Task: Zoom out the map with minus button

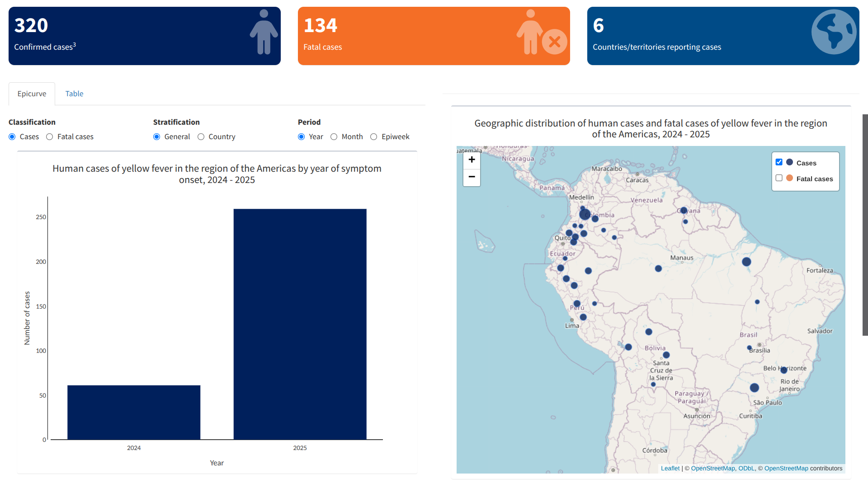Action: click(x=472, y=177)
